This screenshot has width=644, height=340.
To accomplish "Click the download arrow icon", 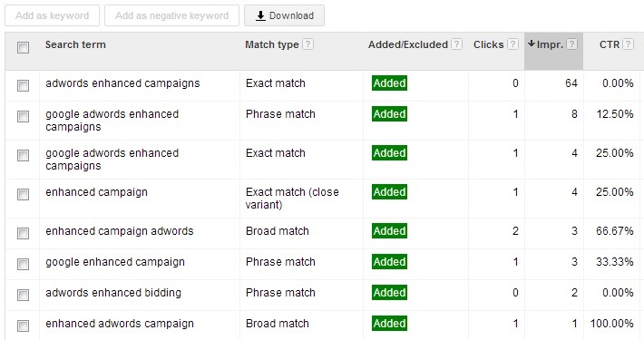I will [260, 16].
